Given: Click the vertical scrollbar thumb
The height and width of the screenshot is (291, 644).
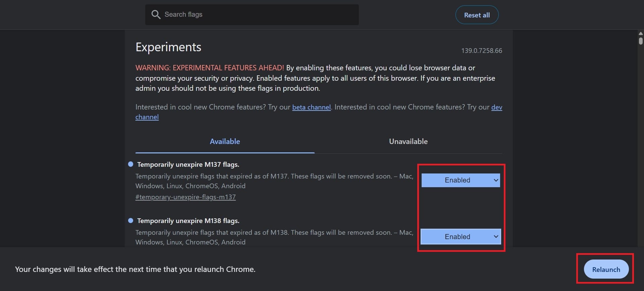Looking at the screenshot, I should point(641,41).
